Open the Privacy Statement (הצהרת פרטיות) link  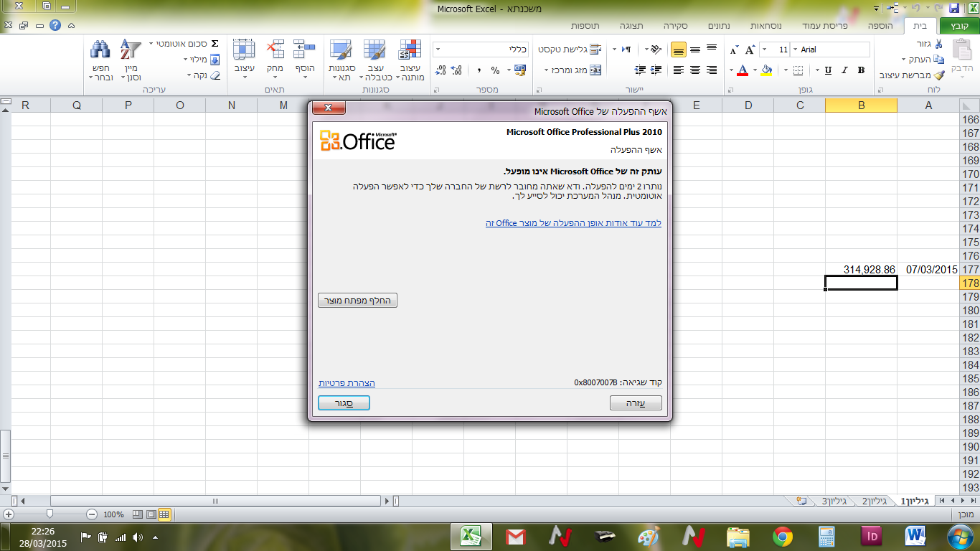point(347,383)
